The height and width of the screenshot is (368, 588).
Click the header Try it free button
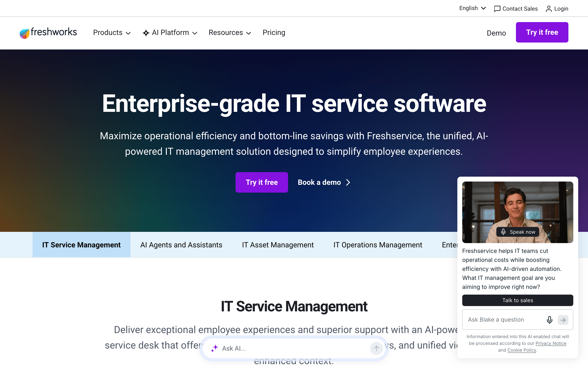542,32
